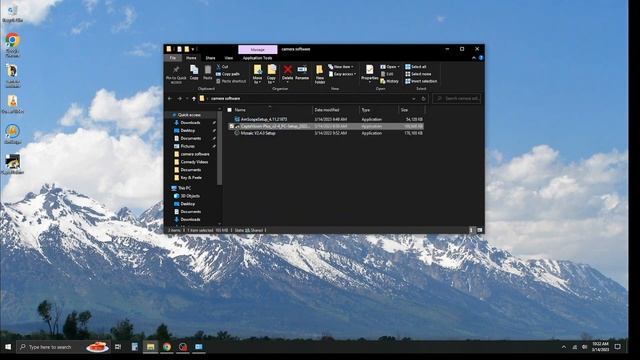Go back with the Back arrow
This screenshot has width=640, height=360.
pos(170,98)
